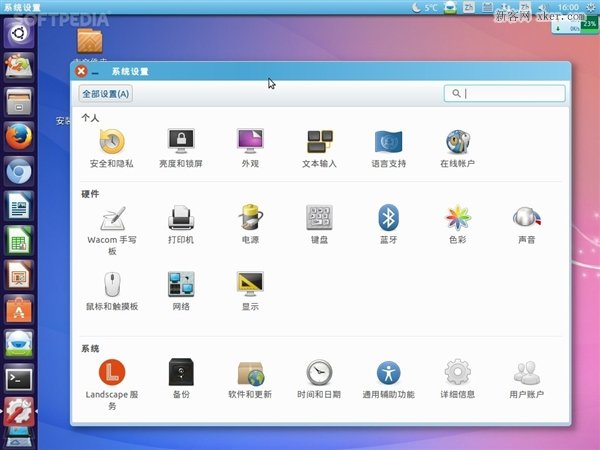This screenshot has height=450, width=600.
Task: Open the weather indicator showing 5°C
Action: 424,7
